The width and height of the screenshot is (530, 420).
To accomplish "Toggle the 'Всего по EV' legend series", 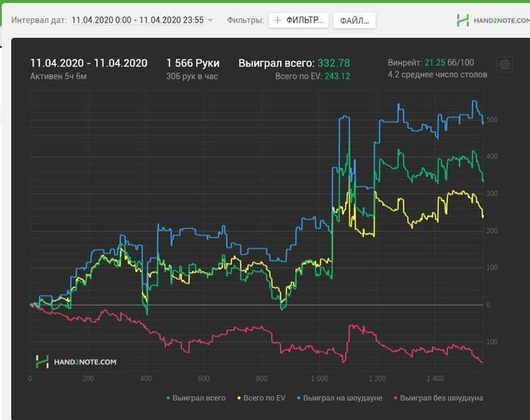I will [x=261, y=398].
